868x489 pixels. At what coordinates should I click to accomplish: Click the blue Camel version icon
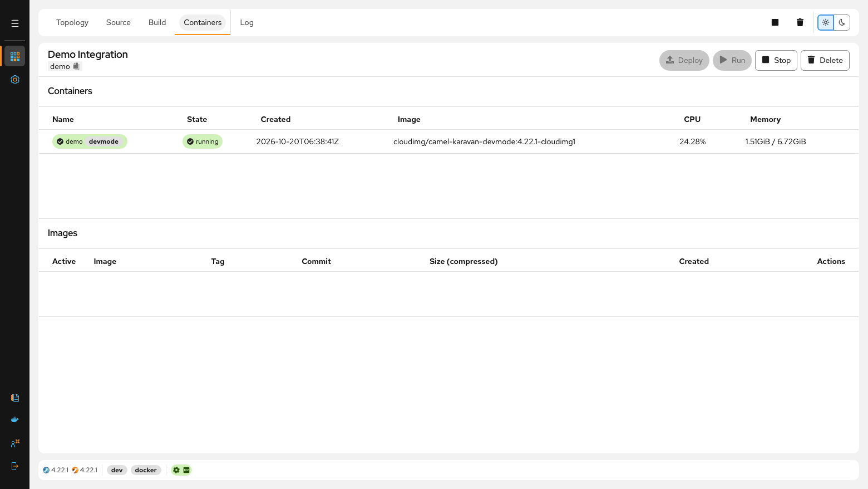point(46,470)
